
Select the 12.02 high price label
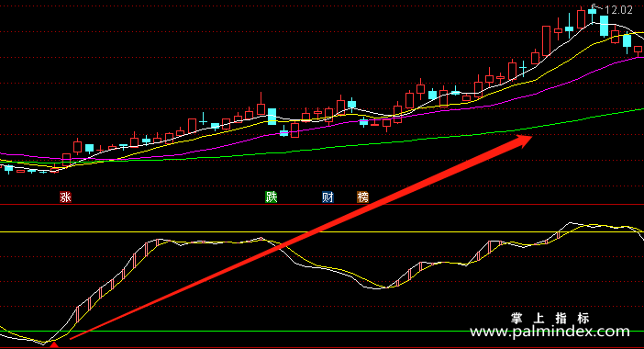[x=618, y=10]
